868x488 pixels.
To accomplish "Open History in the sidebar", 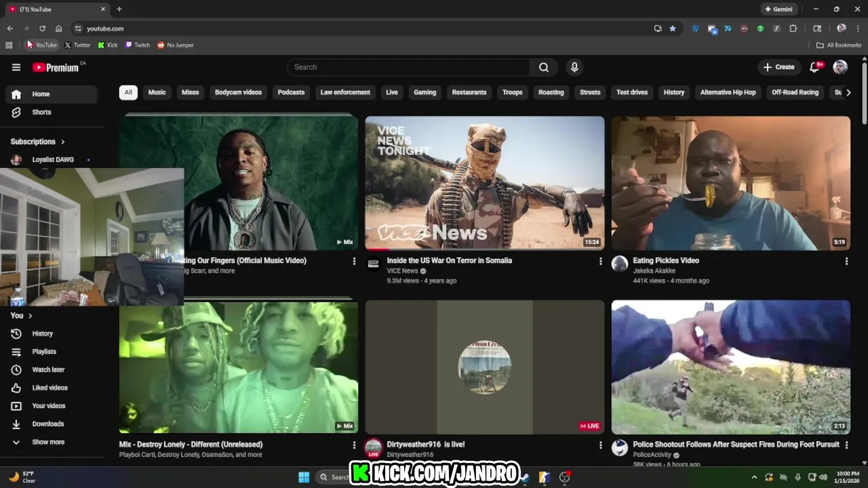I will 52,333.
